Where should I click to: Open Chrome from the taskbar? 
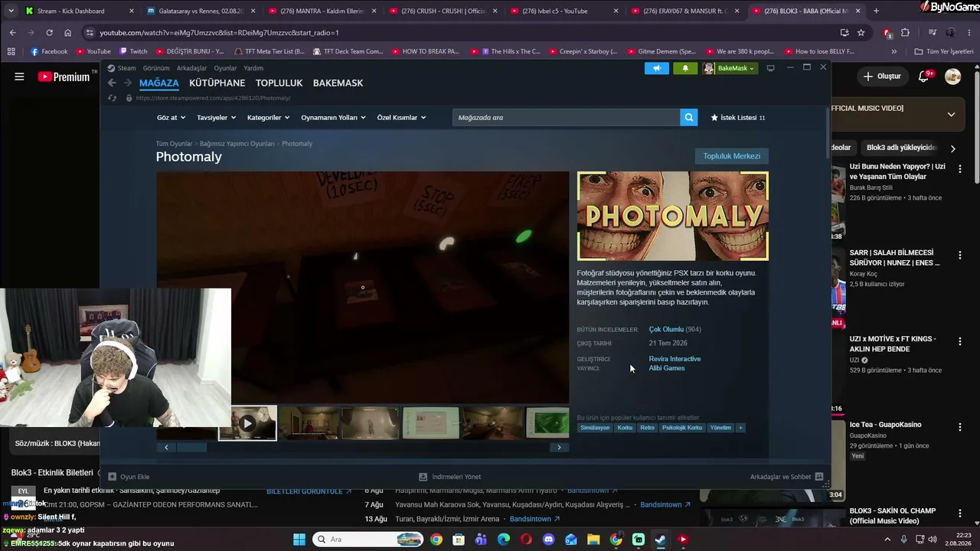point(436,540)
